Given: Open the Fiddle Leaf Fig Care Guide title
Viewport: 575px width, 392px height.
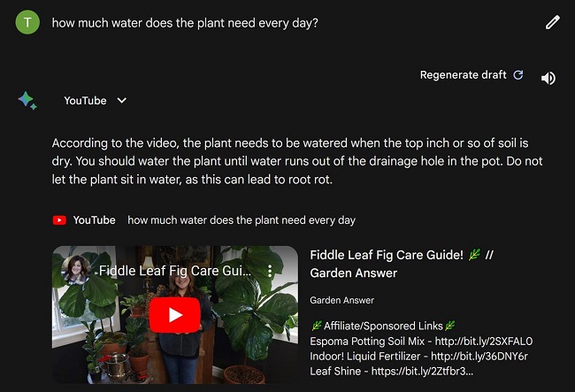Looking at the screenshot, I should [x=402, y=264].
